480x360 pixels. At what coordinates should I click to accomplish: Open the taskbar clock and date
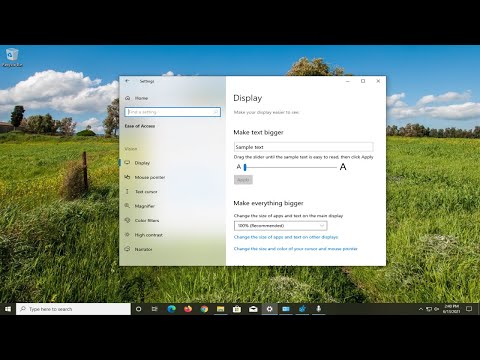(x=451, y=309)
